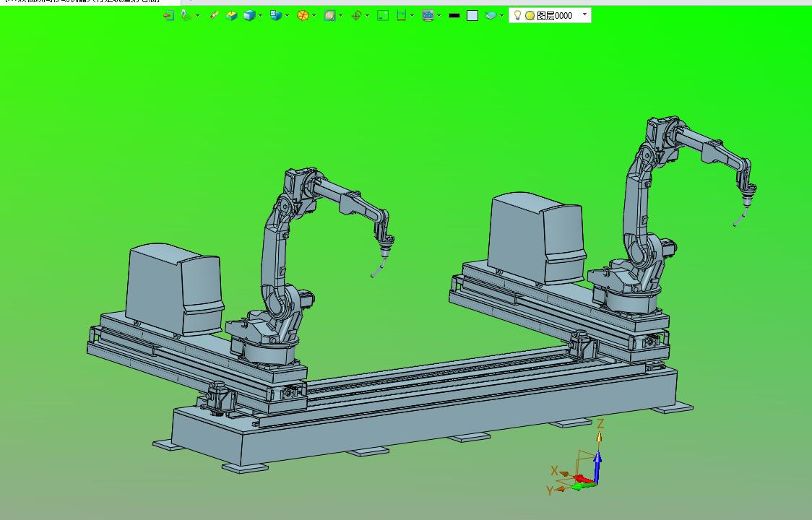Image resolution: width=812 pixels, height=520 pixels.
Task: Expand arrow next to shaded blue cube
Action: point(260,16)
